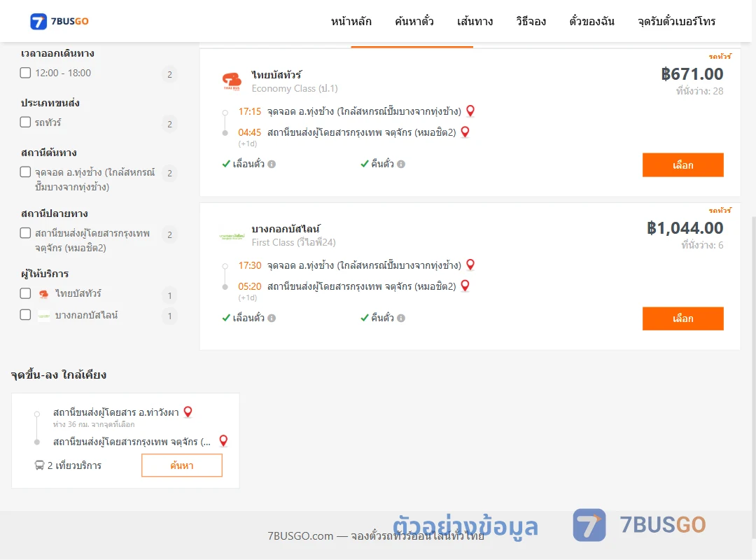Show เลื่อนตั๋ว info icon for ไทยบัสทัวร์
Viewport: 756px width, 560px height.
[272, 164]
